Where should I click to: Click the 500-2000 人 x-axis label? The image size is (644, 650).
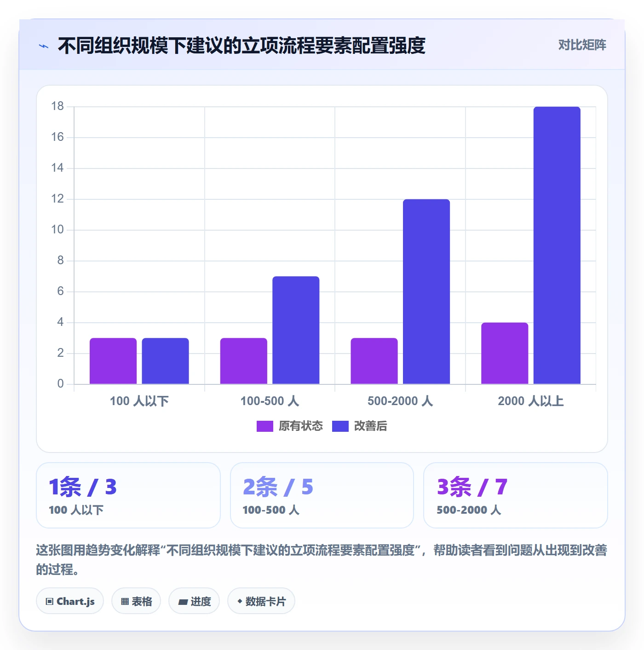pyautogui.click(x=400, y=401)
